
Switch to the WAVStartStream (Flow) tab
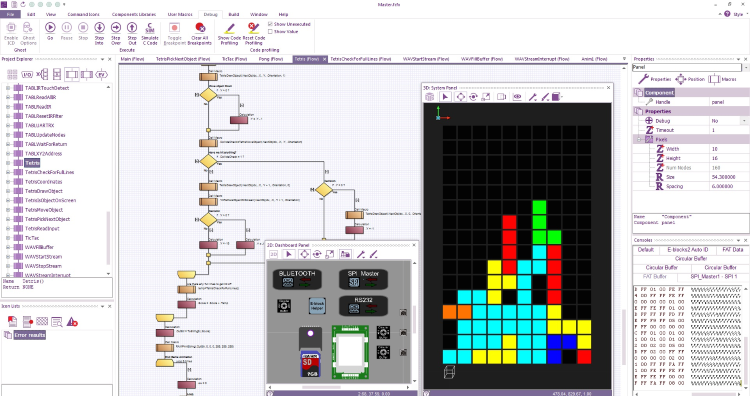click(426, 59)
